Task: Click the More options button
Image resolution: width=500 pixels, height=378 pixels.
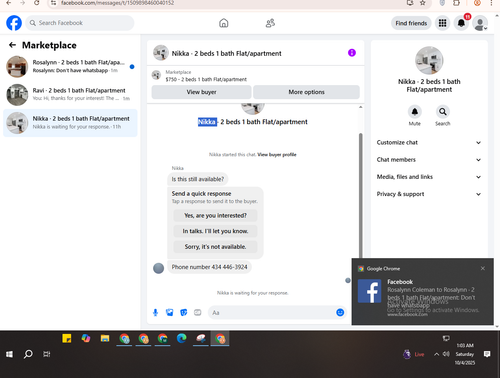Action: point(306,92)
